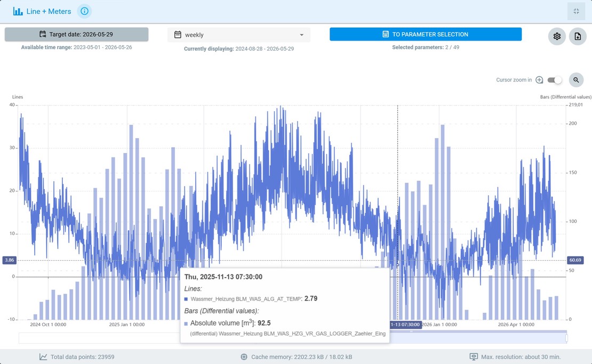Exit fullscreen with the collapse icon
This screenshot has width=592, height=364.
coord(576,11)
